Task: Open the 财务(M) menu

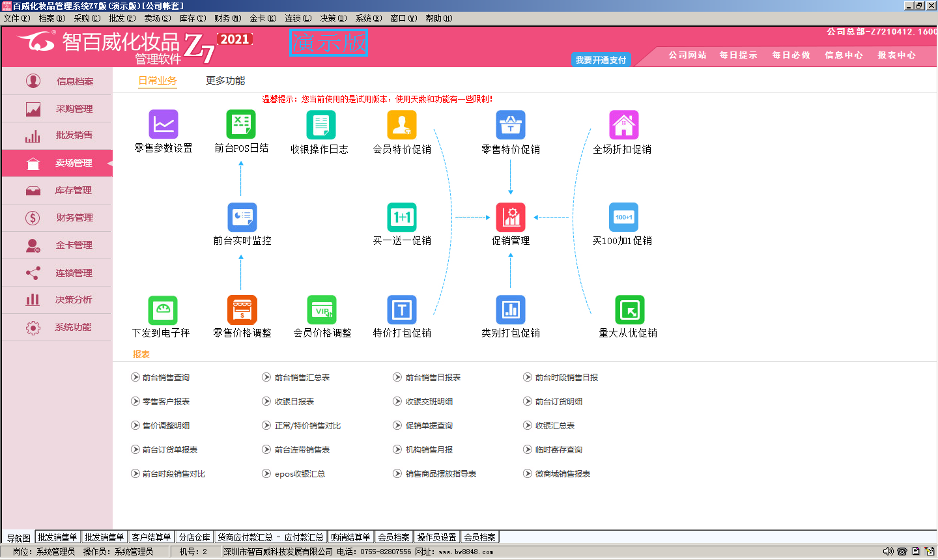Action: pyautogui.click(x=227, y=18)
